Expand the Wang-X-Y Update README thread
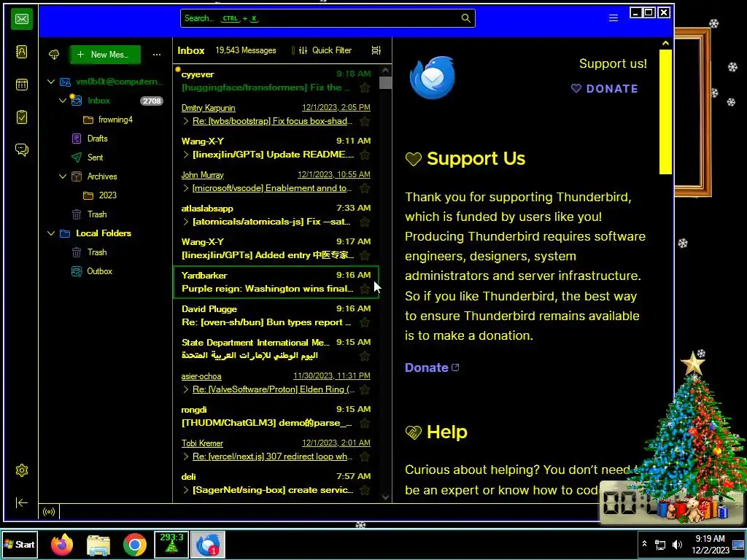 (x=186, y=155)
